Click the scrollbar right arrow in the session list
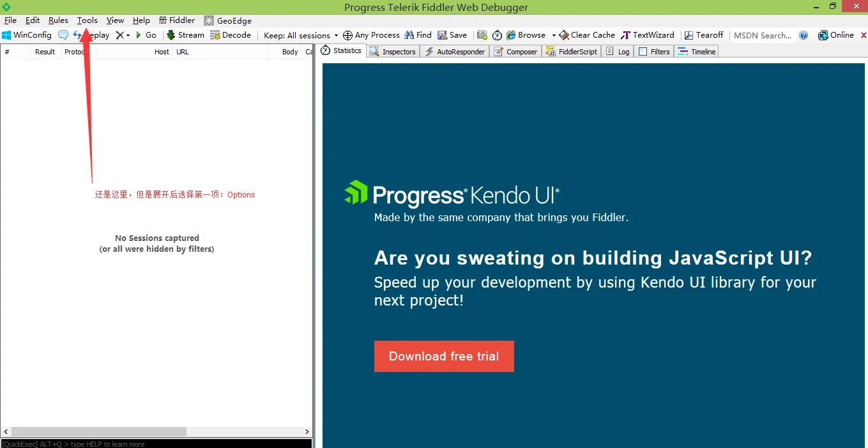Image resolution: width=868 pixels, height=448 pixels. [307, 432]
